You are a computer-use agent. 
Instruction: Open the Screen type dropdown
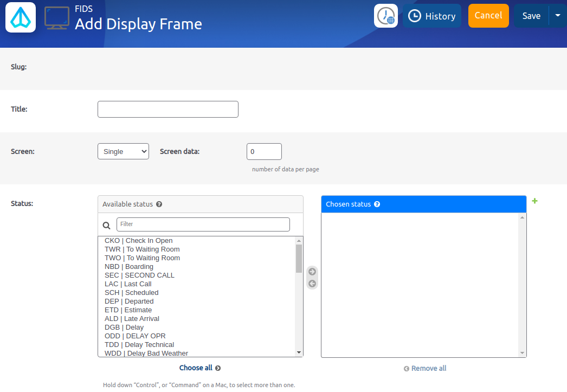coord(123,151)
